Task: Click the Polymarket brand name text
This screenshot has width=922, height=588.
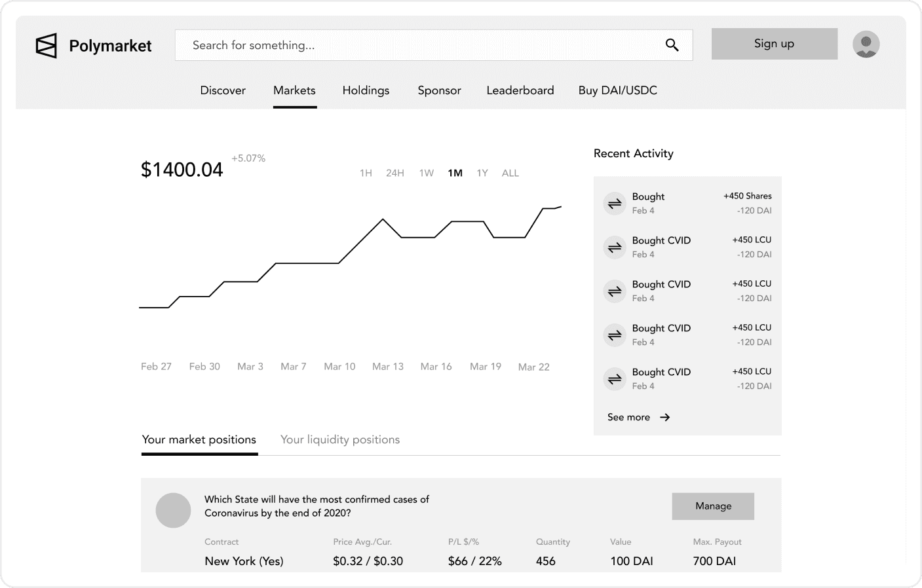Action: click(x=110, y=46)
